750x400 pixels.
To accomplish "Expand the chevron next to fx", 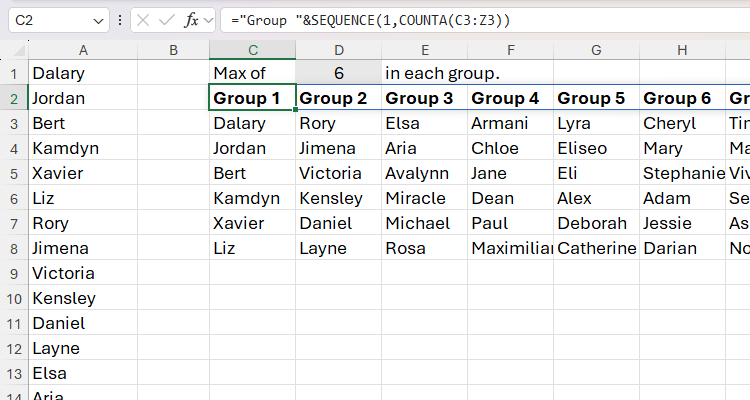I will pos(208,20).
